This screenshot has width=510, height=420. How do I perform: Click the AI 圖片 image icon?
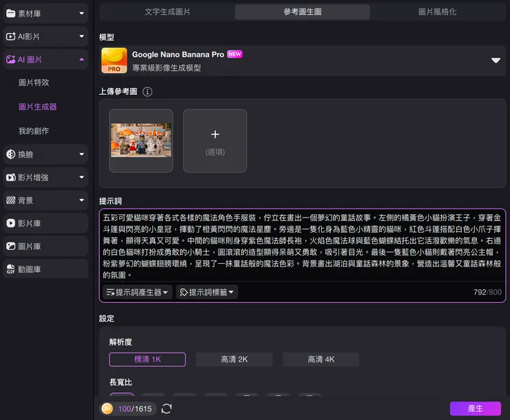pos(11,59)
